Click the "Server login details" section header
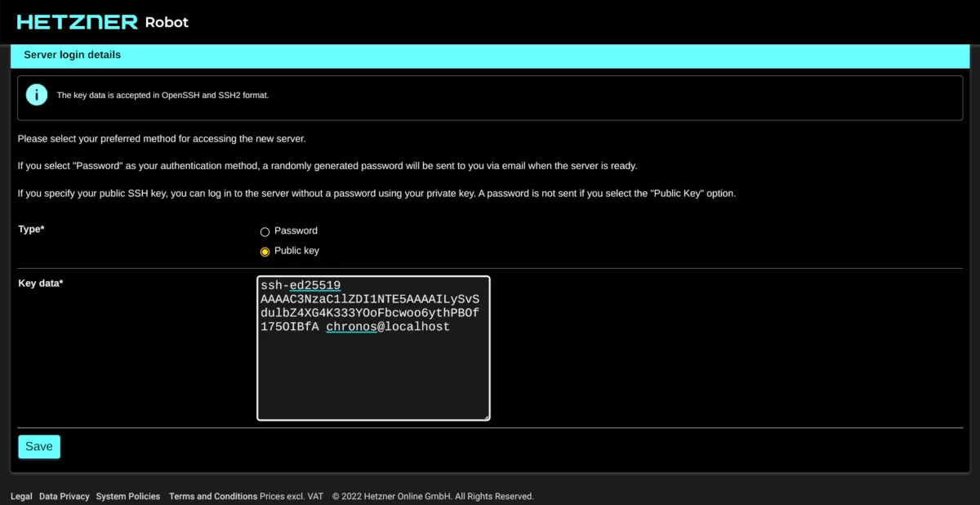Viewport: 980px width, 505px height. tap(72, 55)
